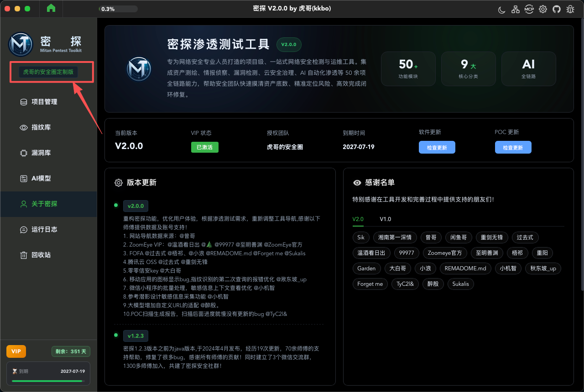Viewport: 584px width, 392px height.
Task: Click the 2027-07-19 date under 到期时间
Action: [359, 147]
